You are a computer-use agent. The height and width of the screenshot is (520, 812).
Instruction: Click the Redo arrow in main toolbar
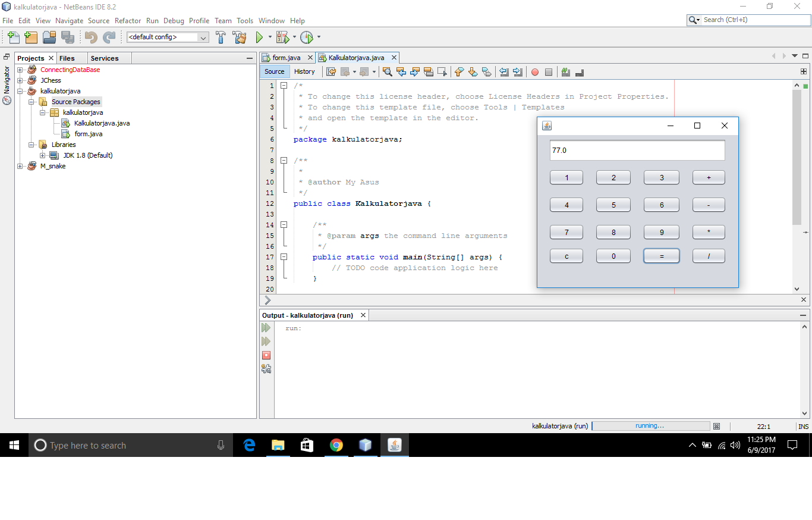109,37
